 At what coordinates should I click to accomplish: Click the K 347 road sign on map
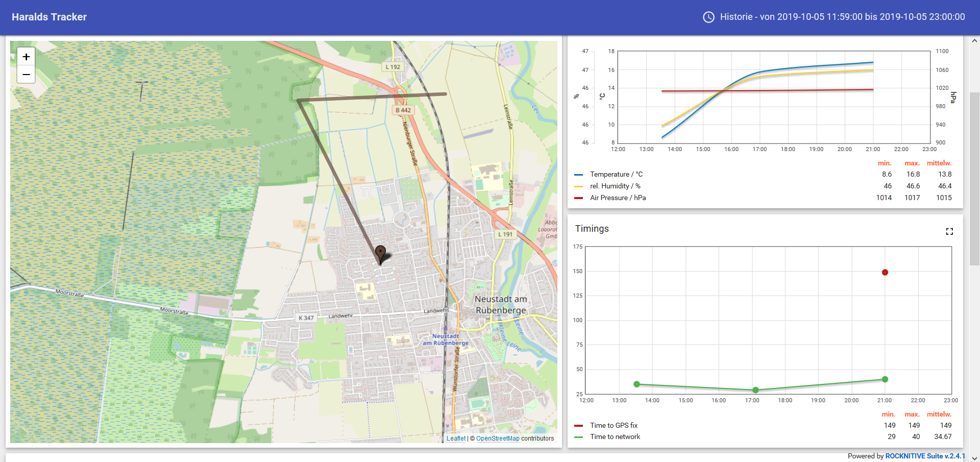click(x=306, y=318)
